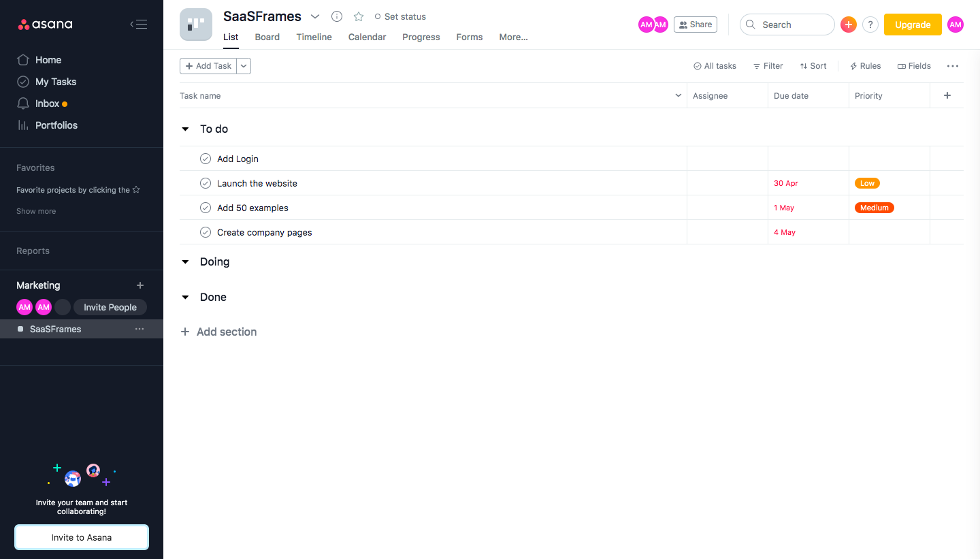Click the 30 Apr due date
Image resolution: width=980 pixels, height=559 pixels.
[786, 183]
